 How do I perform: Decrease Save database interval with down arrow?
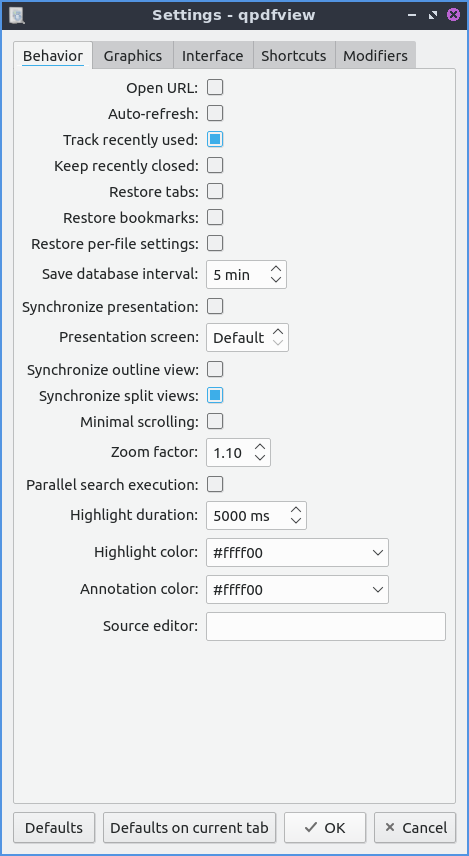(x=276, y=280)
